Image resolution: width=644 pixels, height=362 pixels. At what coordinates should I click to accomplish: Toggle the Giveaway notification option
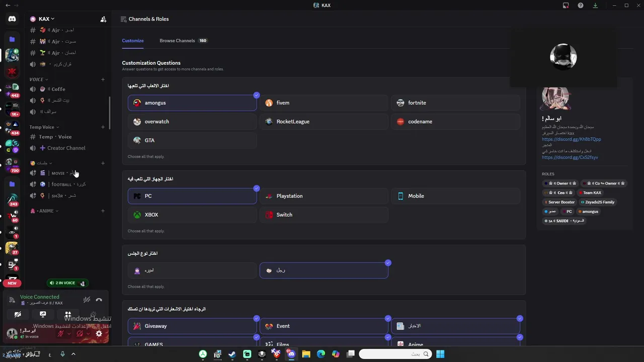coord(192,326)
